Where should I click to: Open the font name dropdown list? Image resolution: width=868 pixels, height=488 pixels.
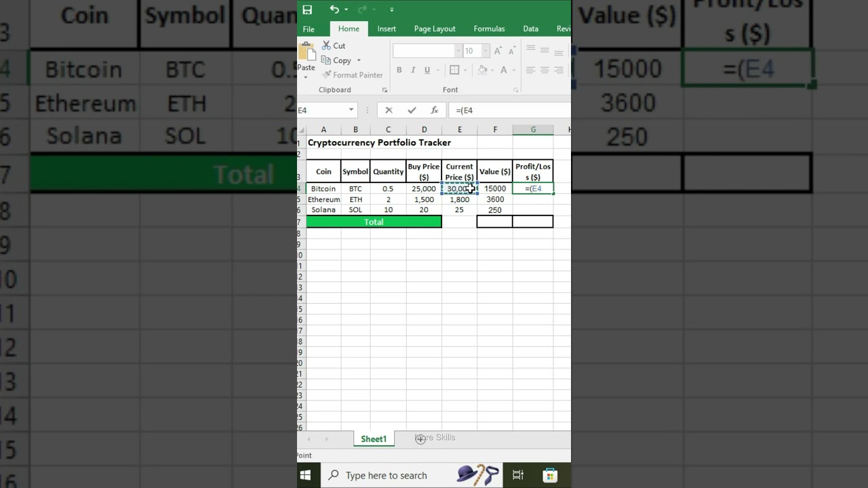[x=458, y=51]
